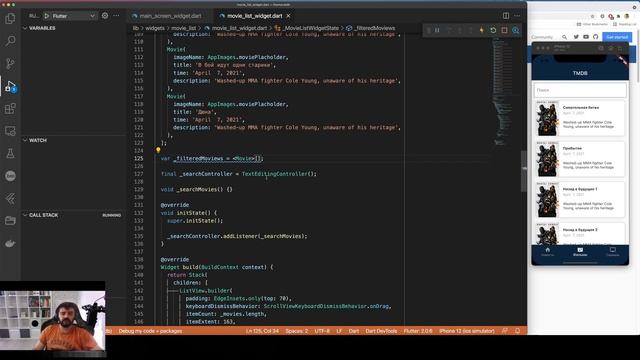Change UTF-8 encoding in status bar
640x360 pixels.
[x=322, y=331]
